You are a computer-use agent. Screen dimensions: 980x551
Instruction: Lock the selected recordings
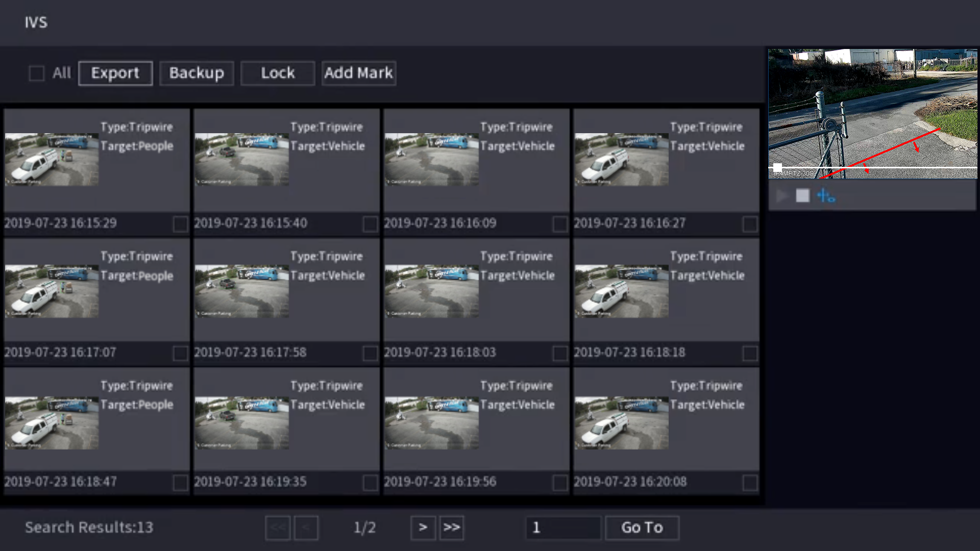(278, 73)
